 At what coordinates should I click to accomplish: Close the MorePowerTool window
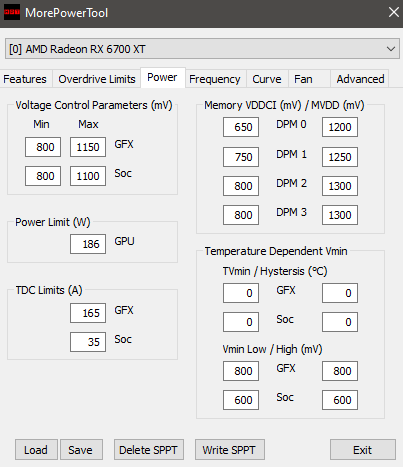click(393, 12)
